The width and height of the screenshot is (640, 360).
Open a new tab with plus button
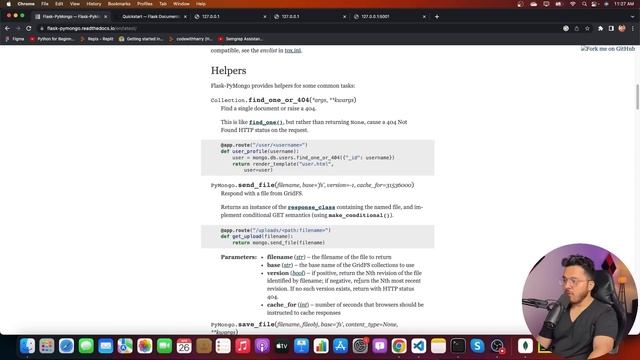pyautogui.click(x=437, y=17)
